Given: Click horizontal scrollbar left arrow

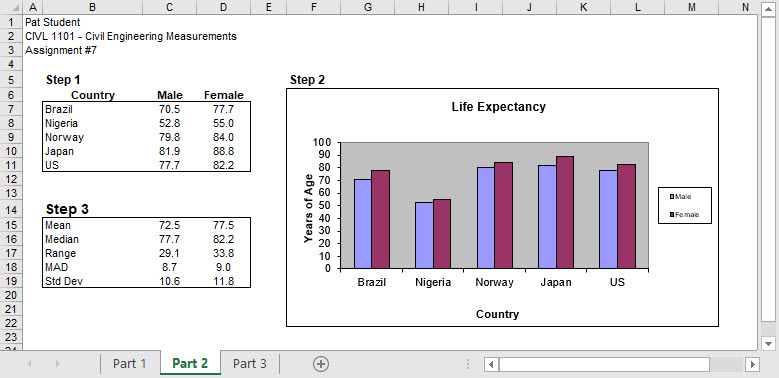Looking at the screenshot, I should point(491,364).
